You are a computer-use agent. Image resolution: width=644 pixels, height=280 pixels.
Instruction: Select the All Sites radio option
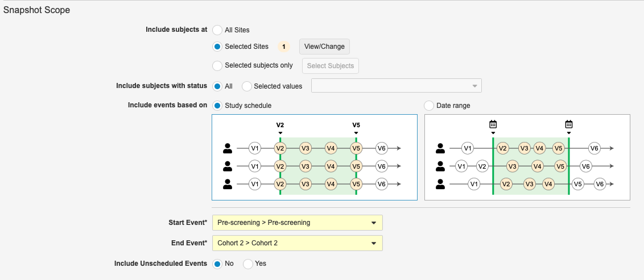click(x=217, y=30)
